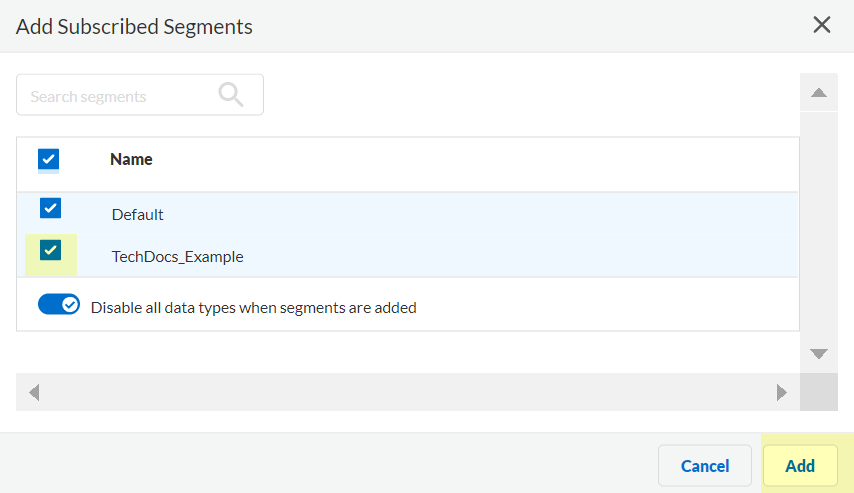
Task: Turn off Disable all data types switch
Action: tap(58, 305)
